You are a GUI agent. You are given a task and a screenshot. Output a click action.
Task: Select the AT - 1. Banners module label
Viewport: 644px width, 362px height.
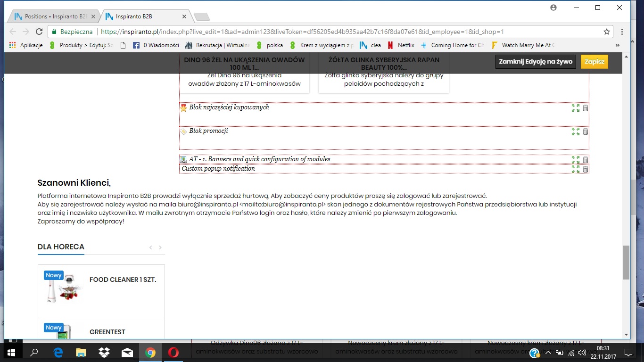click(260, 159)
